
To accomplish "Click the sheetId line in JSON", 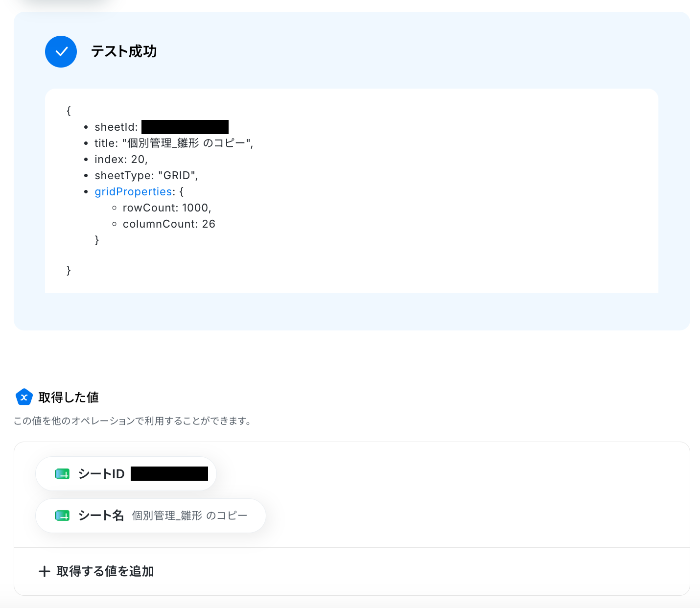I will 162,127.
